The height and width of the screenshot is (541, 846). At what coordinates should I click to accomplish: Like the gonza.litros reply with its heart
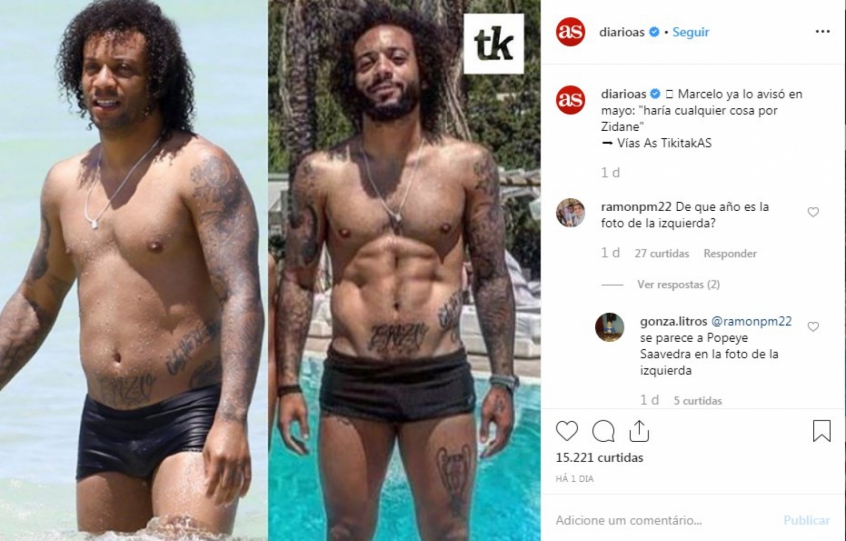(813, 326)
